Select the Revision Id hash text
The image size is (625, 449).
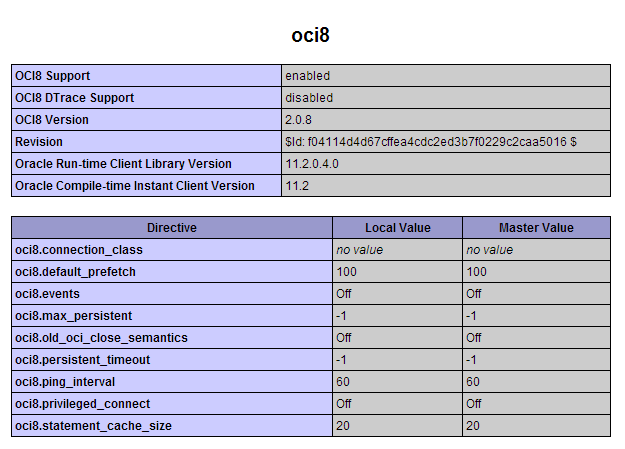(x=431, y=142)
